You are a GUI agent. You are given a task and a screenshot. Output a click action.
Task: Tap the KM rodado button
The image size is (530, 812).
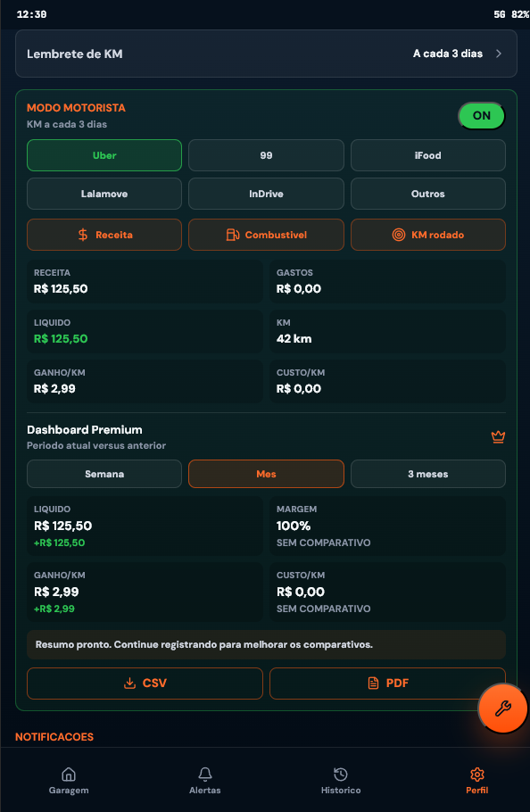[x=428, y=235]
